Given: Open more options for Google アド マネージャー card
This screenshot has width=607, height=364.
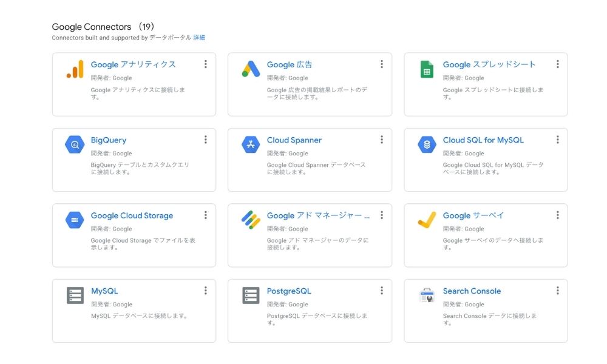Looking at the screenshot, I should tap(382, 215).
